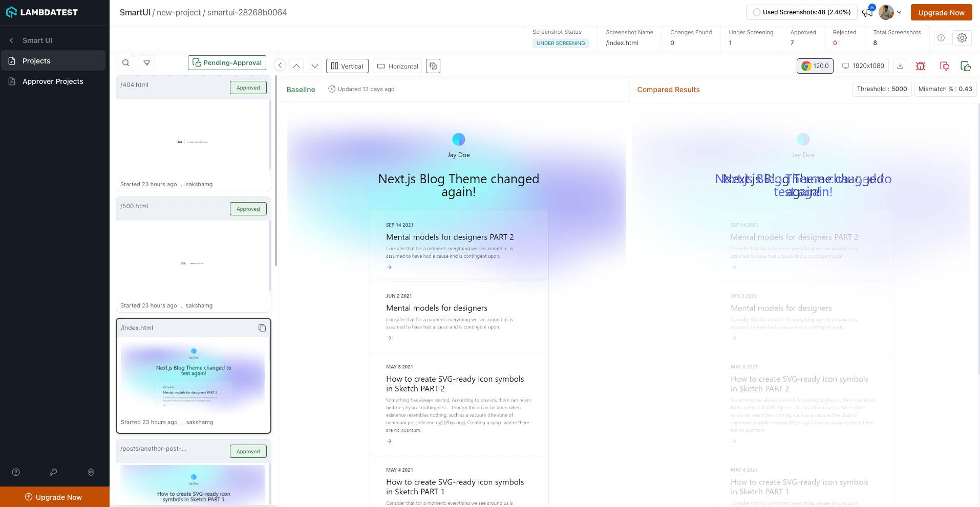Screen dimensions: 980x507
Task: Switch to Vertical comparison layout
Action: pos(347,66)
